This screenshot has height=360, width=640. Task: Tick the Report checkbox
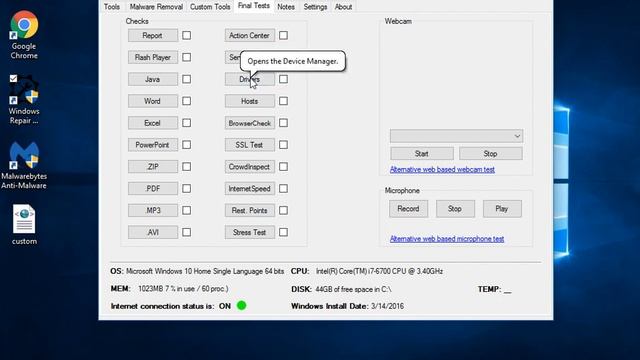tap(187, 36)
